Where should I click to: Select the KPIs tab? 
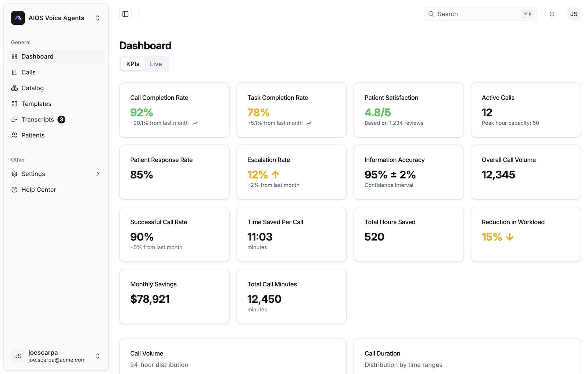(133, 64)
